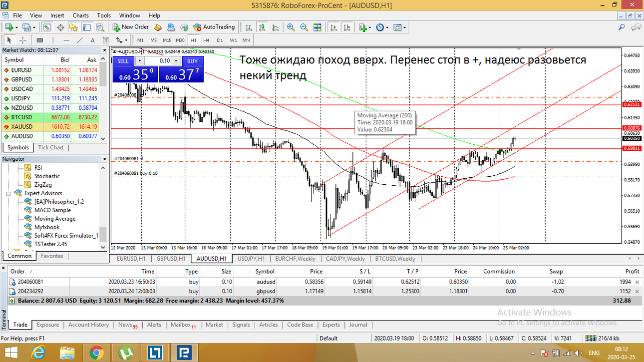Zoom in on the chart

pos(291,27)
